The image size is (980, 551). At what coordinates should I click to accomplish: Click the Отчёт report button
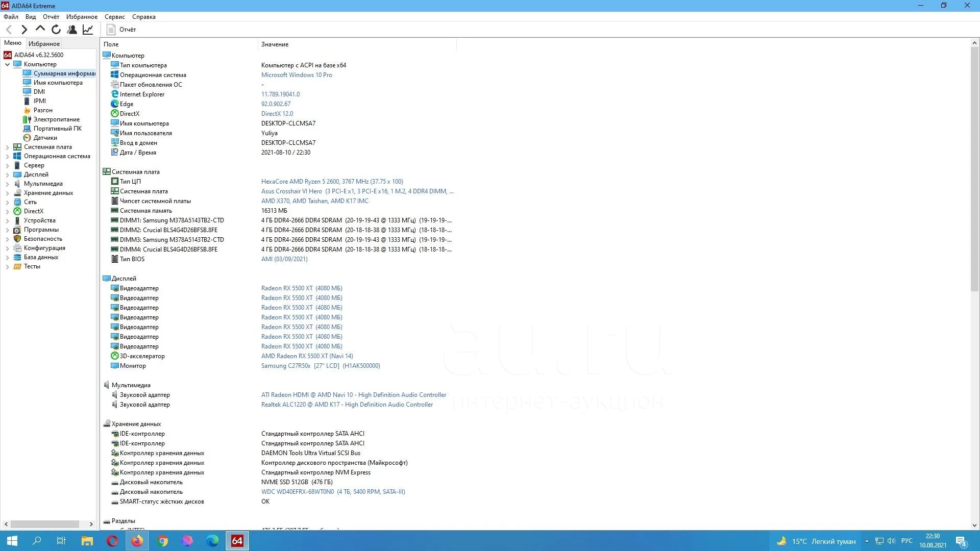coord(121,30)
